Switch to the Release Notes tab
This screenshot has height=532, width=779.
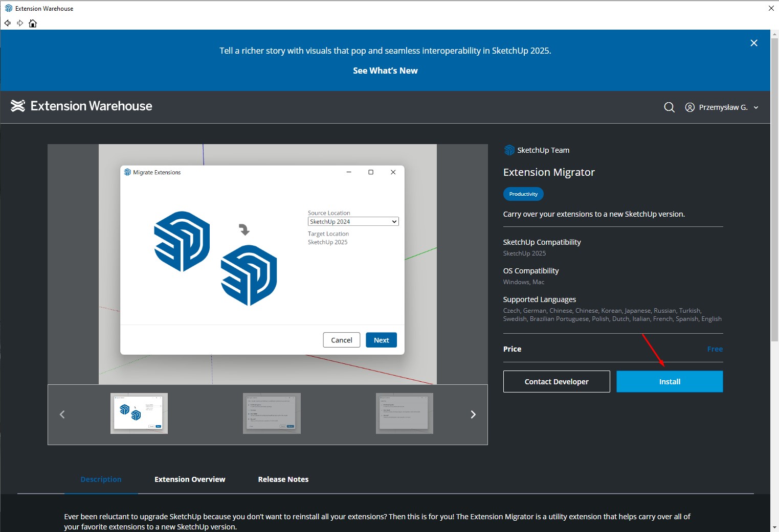283,479
